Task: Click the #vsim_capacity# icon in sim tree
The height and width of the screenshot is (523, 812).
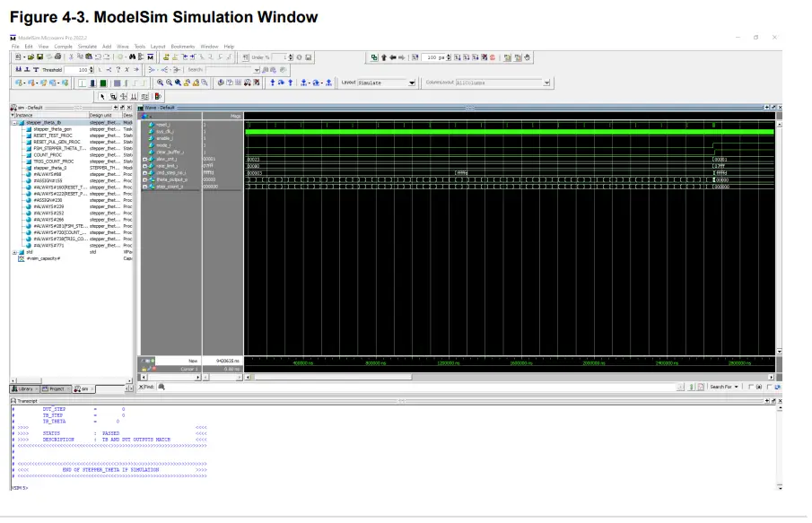Action: pos(22,258)
